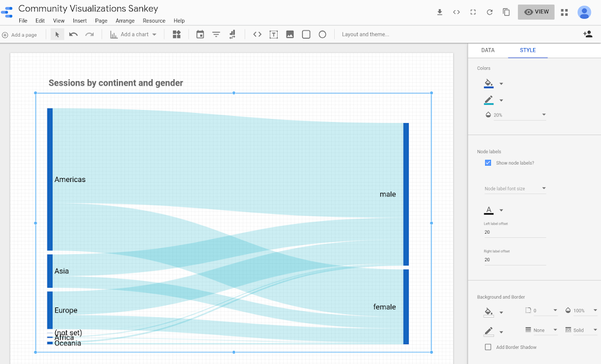601x364 pixels.
Task: Insert a text box
Action: coord(273,34)
